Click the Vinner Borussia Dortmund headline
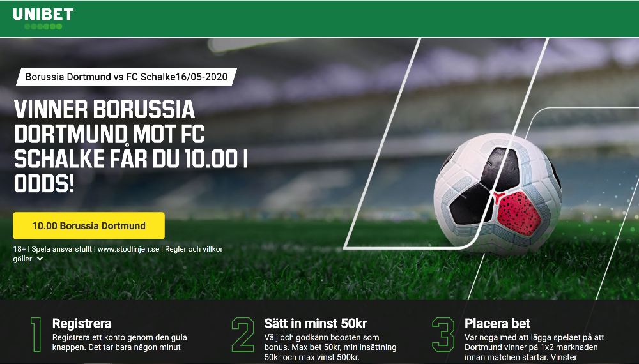This screenshot has height=364, width=639. (131, 146)
